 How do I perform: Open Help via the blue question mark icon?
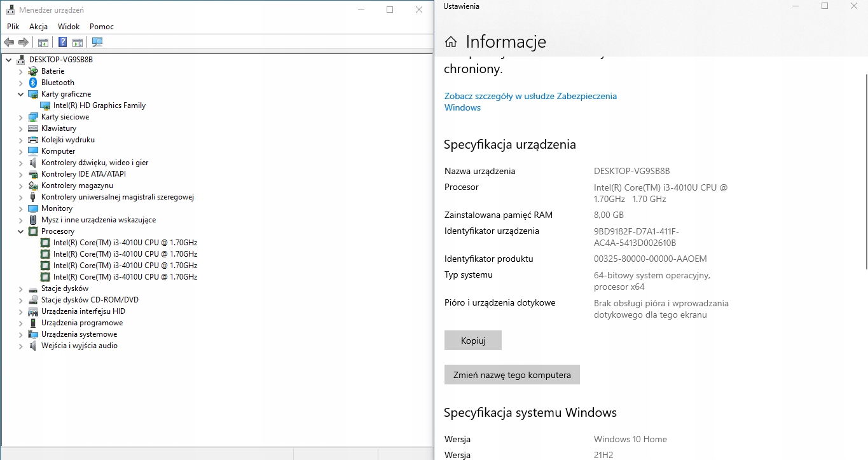62,43
